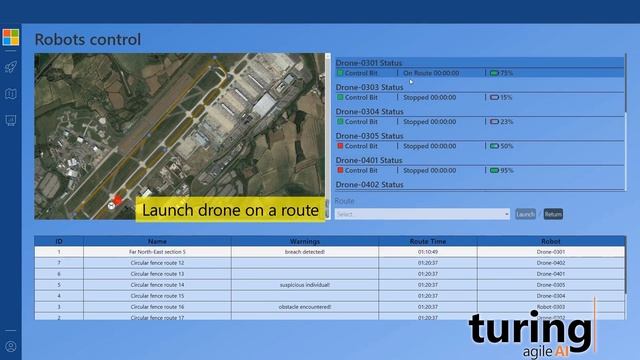
Task: Click the Launch button
Action: point(525,214)
